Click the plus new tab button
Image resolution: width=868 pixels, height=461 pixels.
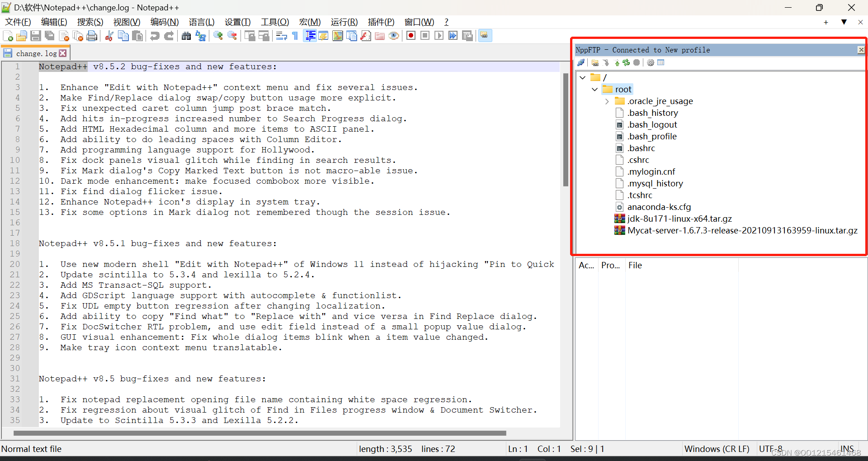(x=826, y=22)
